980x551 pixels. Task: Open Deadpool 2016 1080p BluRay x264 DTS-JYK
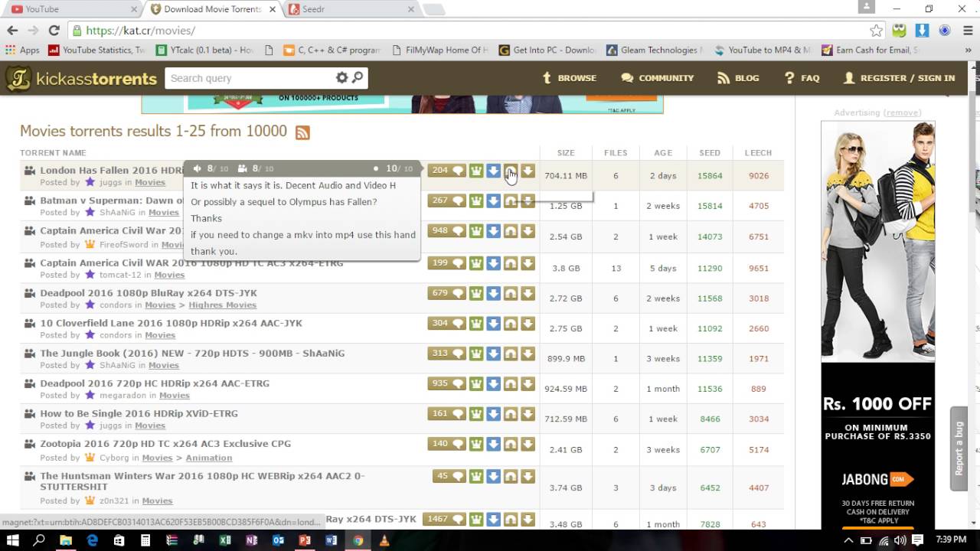point(149,293)
